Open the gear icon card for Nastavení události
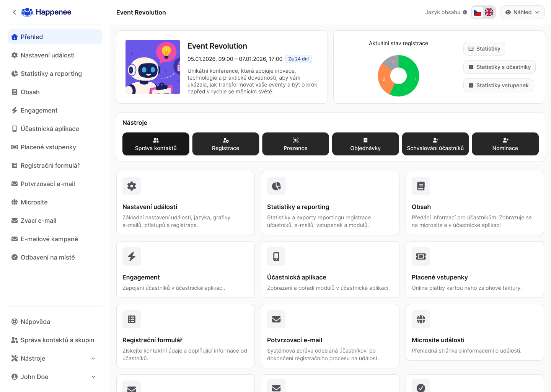Image resolution: width=551 pixels, height=392 pixels. pos(132,186)
